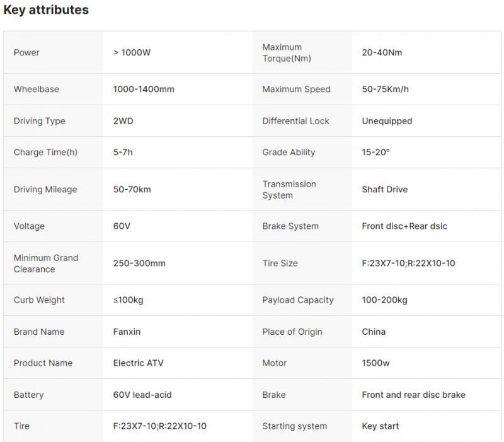Select the Electric ATV product name
Screen dimensions: 504x442
pyautogui.click(x=138, y=363)
